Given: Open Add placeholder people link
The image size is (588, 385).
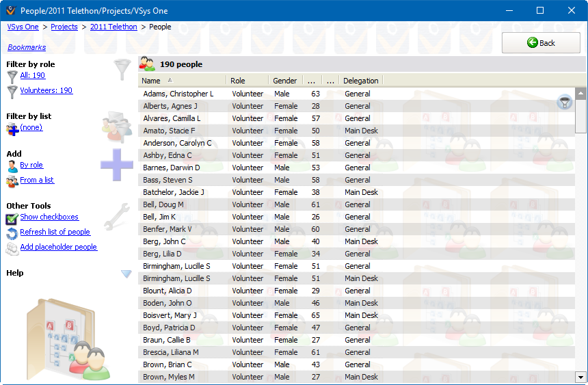Looking at the screenshot, I should click(59, 247).
